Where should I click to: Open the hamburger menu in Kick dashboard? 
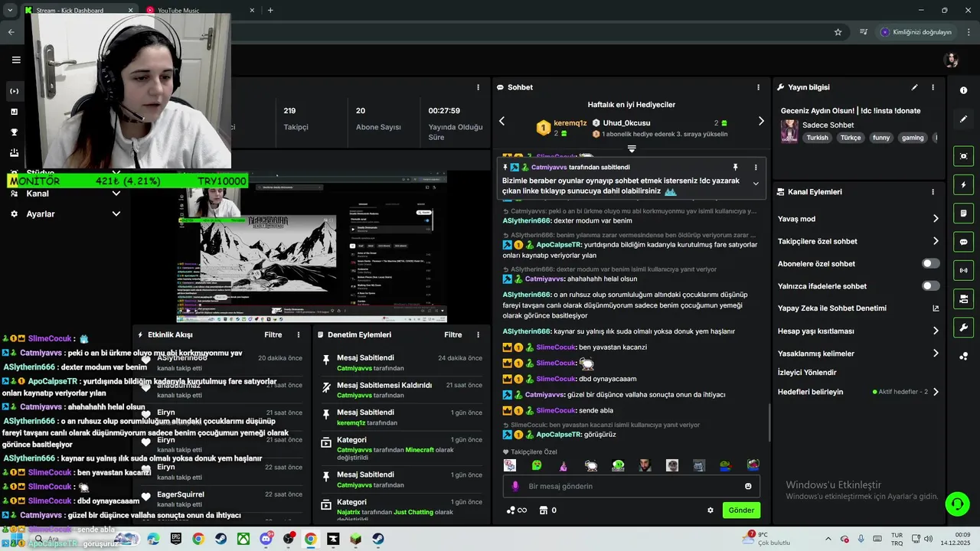point(16,60)
